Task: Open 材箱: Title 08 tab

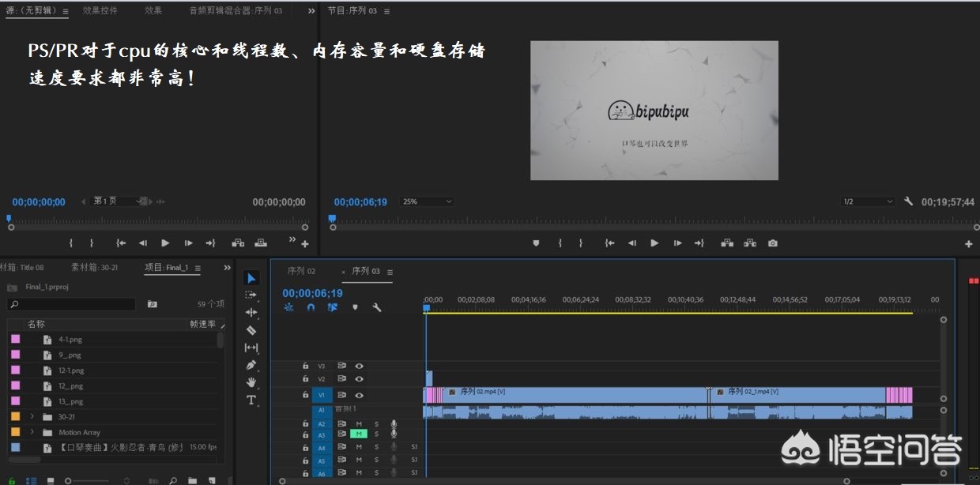Action: pos(22,268)
